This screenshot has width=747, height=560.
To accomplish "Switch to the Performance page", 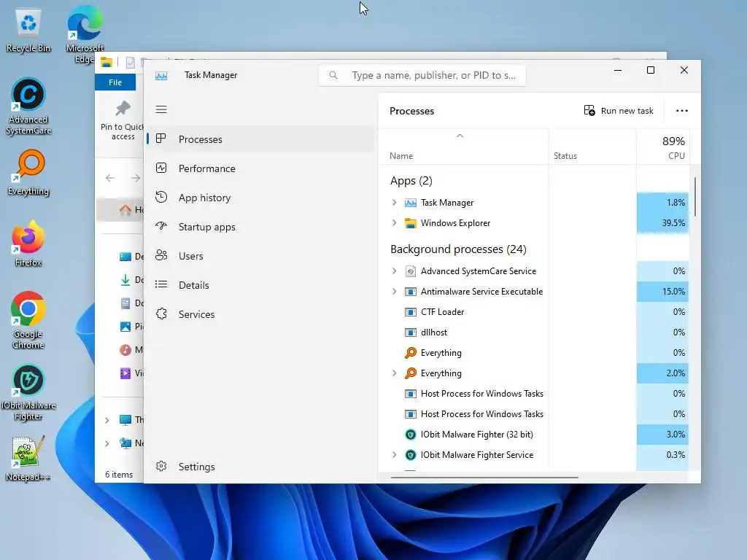I will pyautogui.click(x=260, y=168).
